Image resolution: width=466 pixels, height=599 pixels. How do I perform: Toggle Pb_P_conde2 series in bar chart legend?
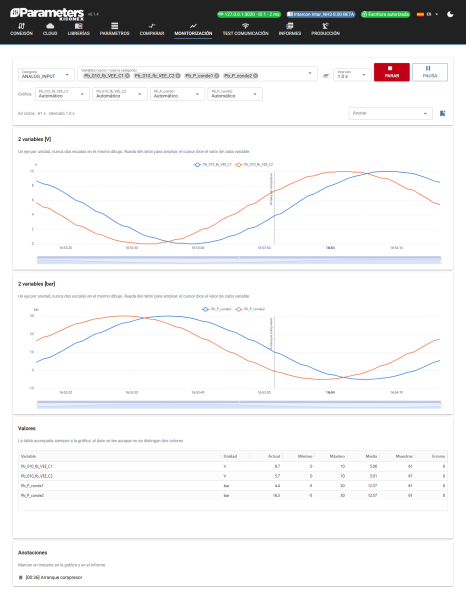click(x=250, y=309)
